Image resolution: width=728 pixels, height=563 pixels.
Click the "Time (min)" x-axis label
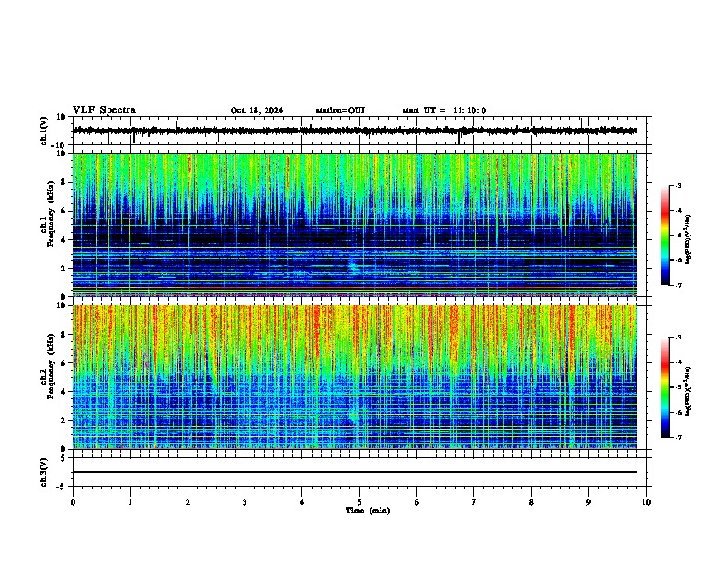(x=368, y=511)
